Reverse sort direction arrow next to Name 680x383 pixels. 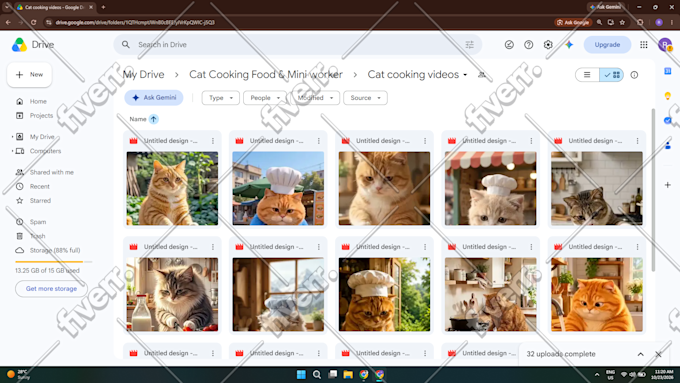point(154,119)
